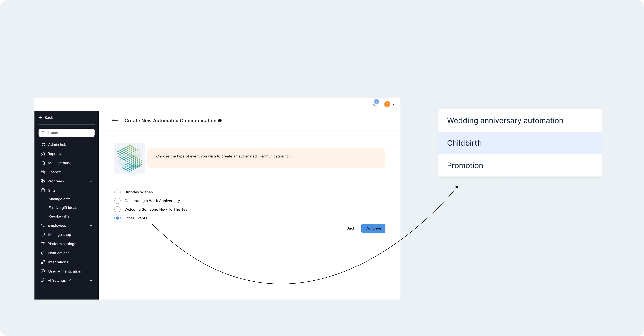644x336 pixels.
Task: Expand the Programs chevron
Action: point(91,181)
